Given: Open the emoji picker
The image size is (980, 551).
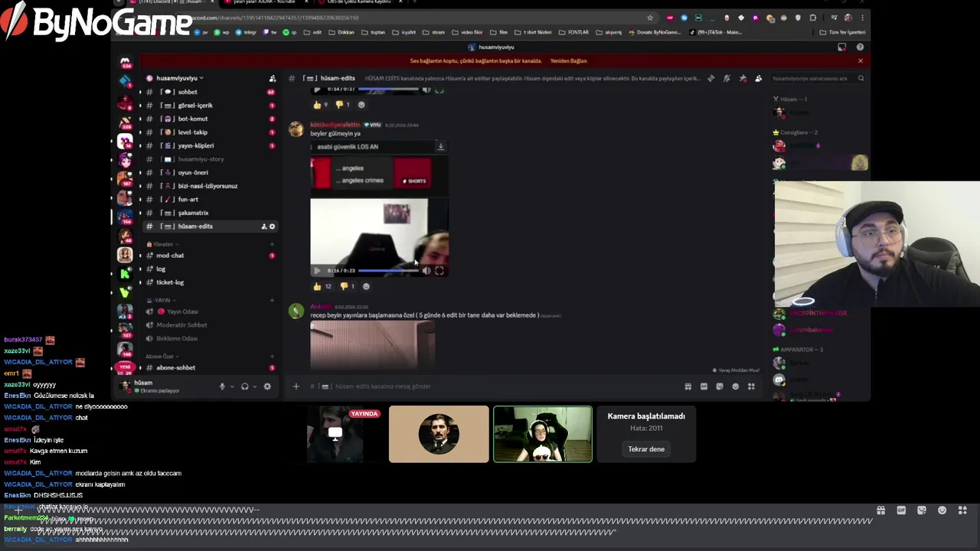Looking at the screenshot, I should 736,386.
